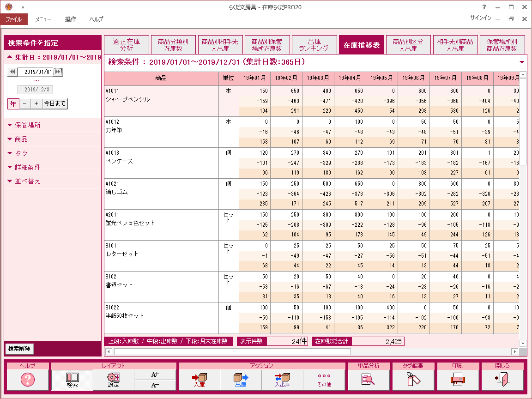Switch to 商品別相手先入出庫 tab

[x=220, y=45]
